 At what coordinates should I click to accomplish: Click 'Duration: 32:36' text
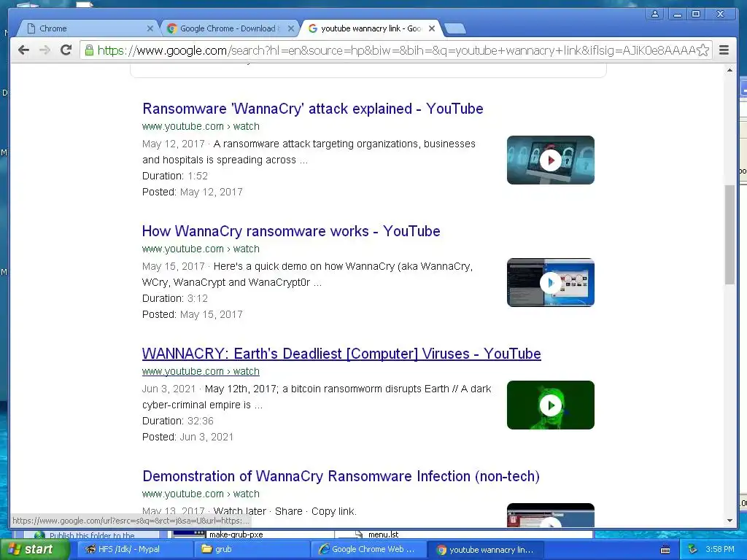coord(178,421)
